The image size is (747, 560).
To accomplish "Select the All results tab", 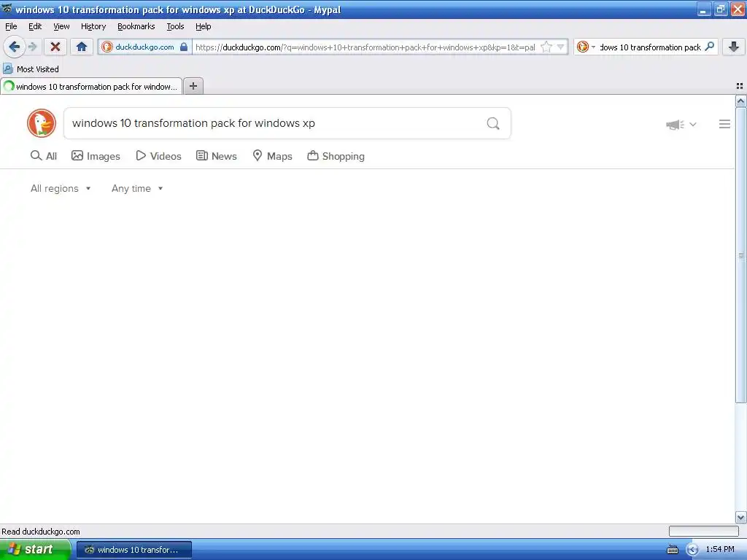I will click(x=43, y=156).
